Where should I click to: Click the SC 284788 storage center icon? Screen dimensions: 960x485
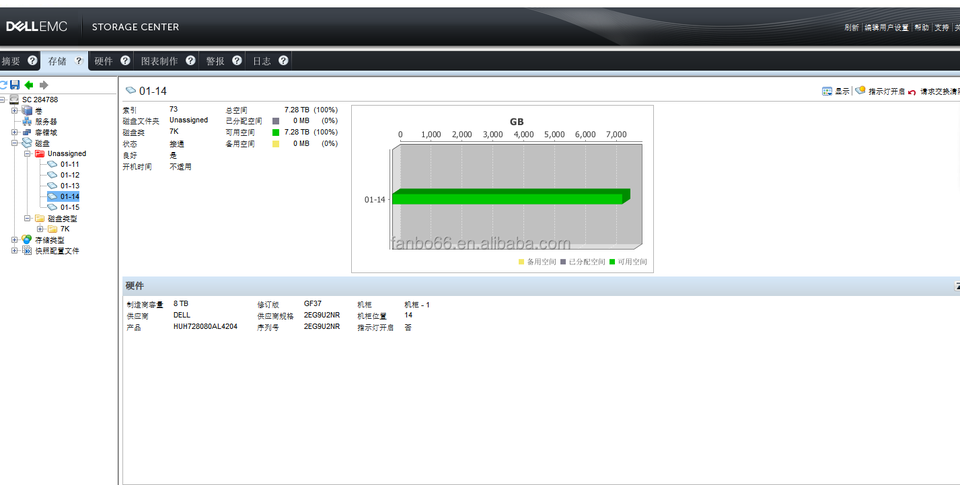14,99
